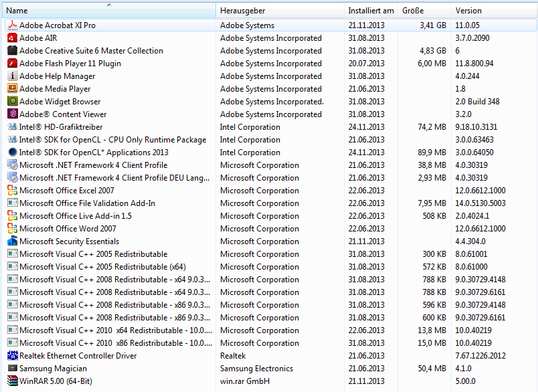Click version 3.7.0.2090

click(472, 37)
